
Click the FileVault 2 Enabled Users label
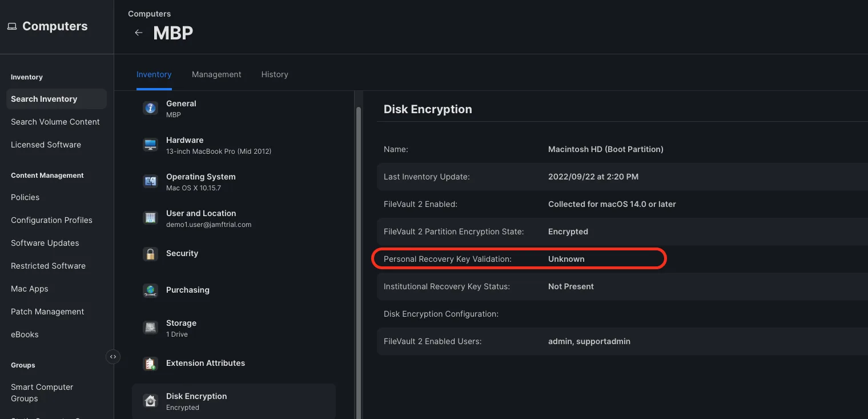[433, 341]
